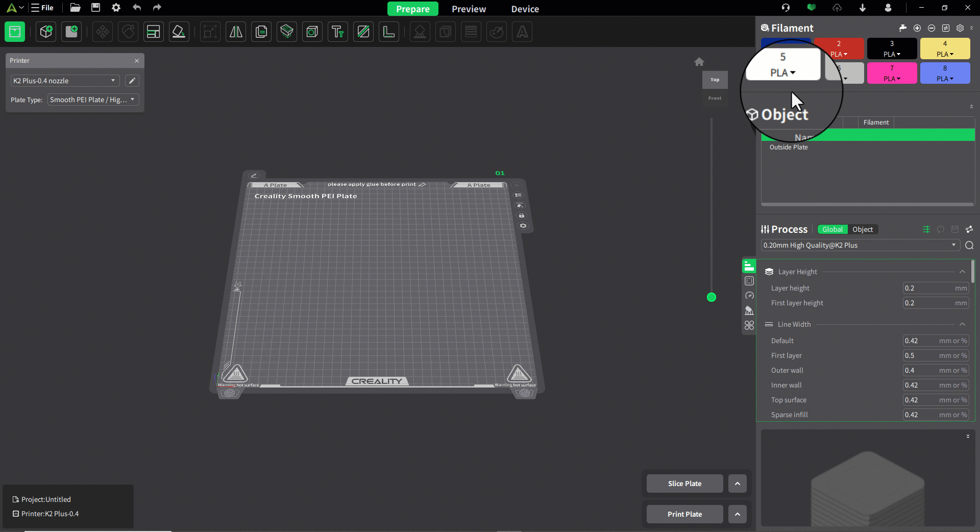The width and height of the screenshot is (980, 532).
Task: Toggle advanced process settings list icon
Action: click(926, 230)
